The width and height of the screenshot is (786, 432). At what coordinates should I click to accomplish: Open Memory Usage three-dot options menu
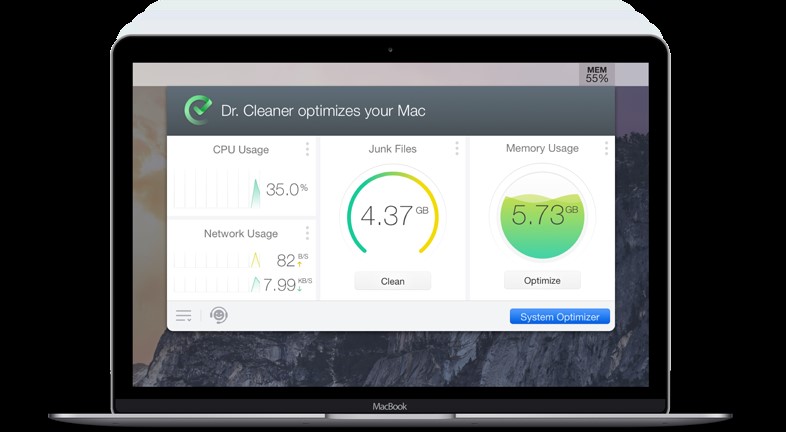[606, 149]
